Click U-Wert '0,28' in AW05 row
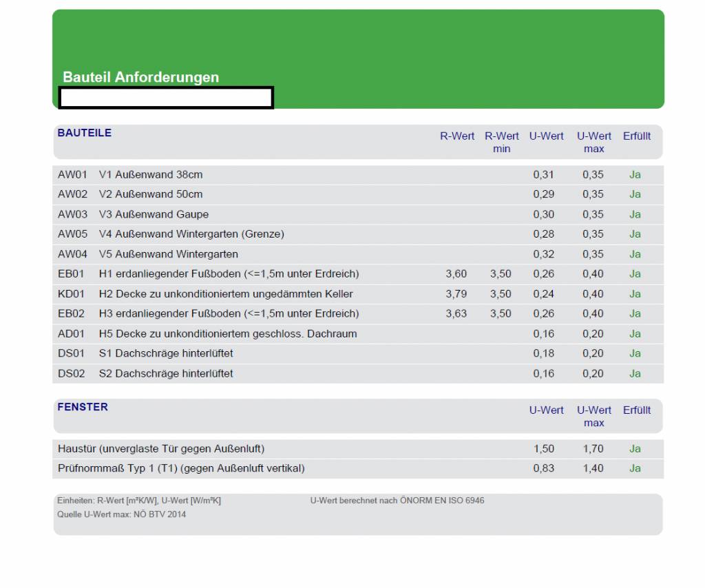 point(544,234)
